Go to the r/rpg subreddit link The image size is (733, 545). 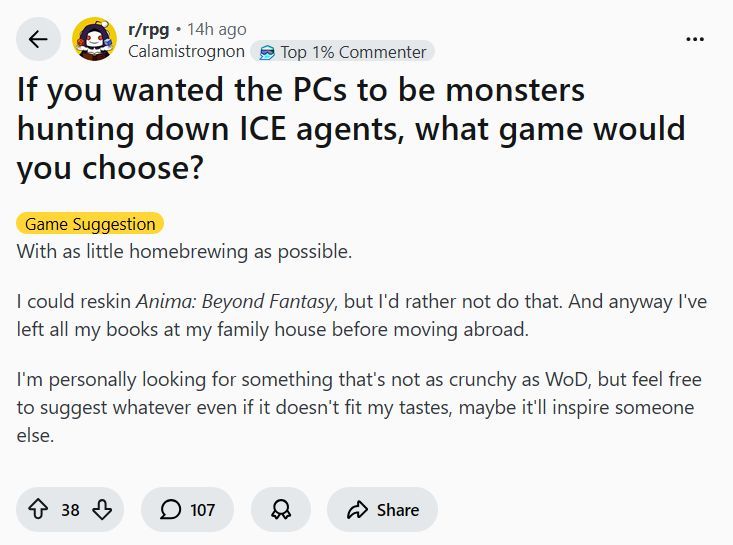click(148, 29)
